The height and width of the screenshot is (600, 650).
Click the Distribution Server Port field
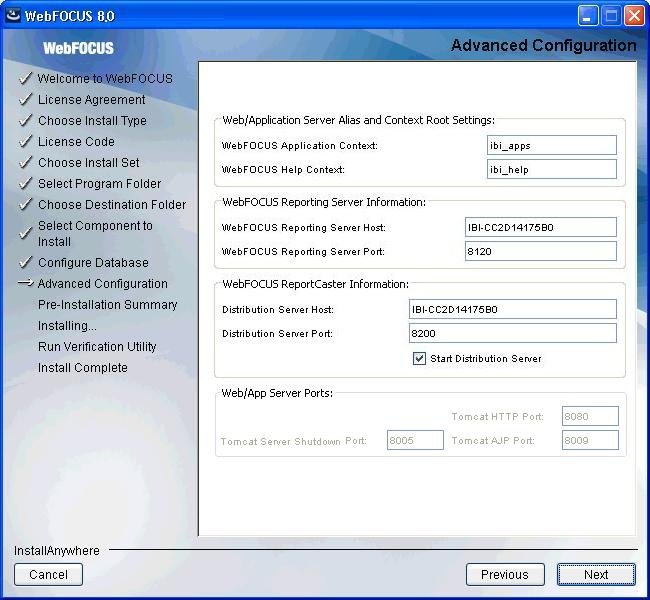pyautogui.click(x=513, y=333)
